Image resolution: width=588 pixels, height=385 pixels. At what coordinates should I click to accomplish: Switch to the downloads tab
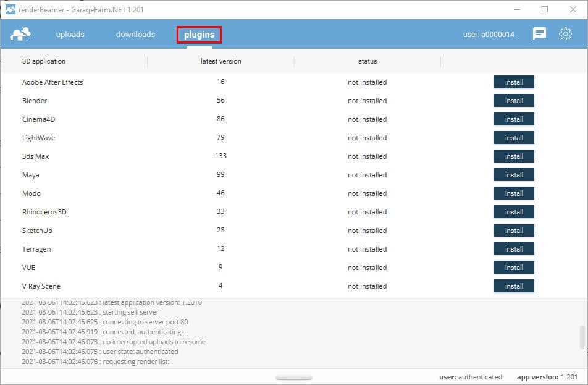pos(135,34)
